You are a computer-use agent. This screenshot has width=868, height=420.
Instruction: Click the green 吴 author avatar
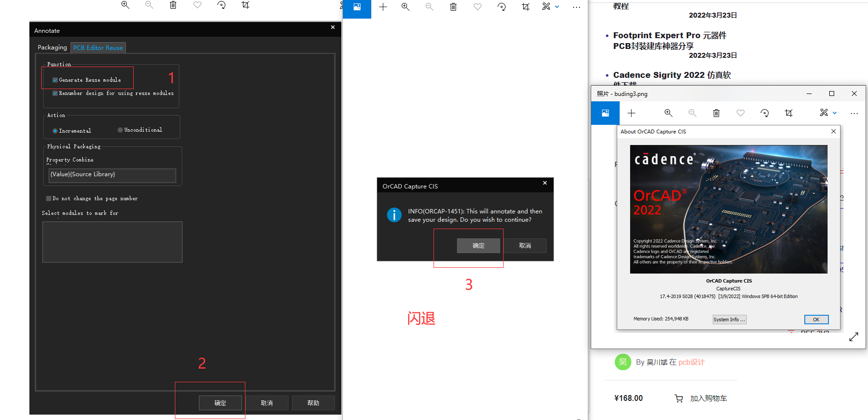[623, 362]
